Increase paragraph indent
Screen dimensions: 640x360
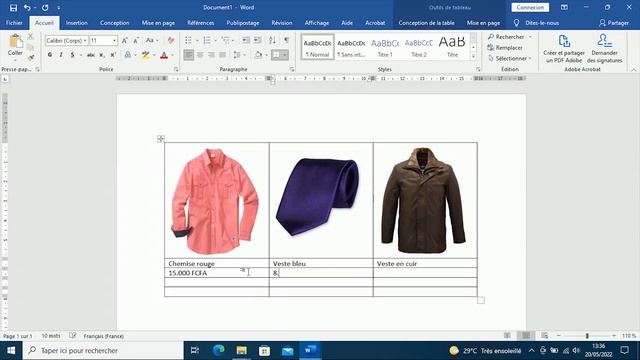(258, 40)
